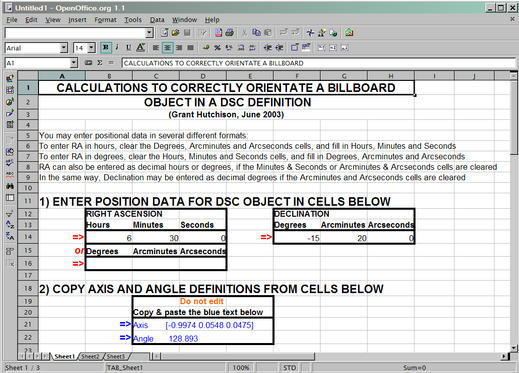The width and height of the screenshot is (519, 373).
Task: Toggle the AutoFilter sidebar icon
Action: point(10,213)
